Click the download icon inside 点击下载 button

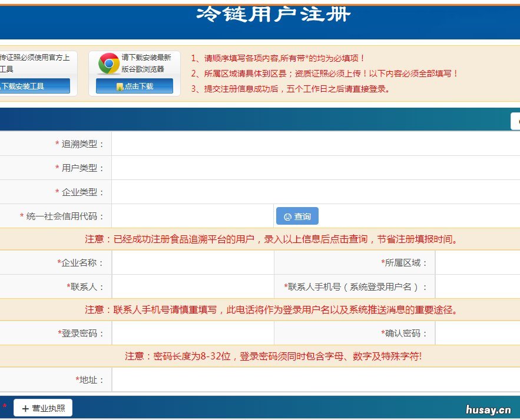pos(121,86)
